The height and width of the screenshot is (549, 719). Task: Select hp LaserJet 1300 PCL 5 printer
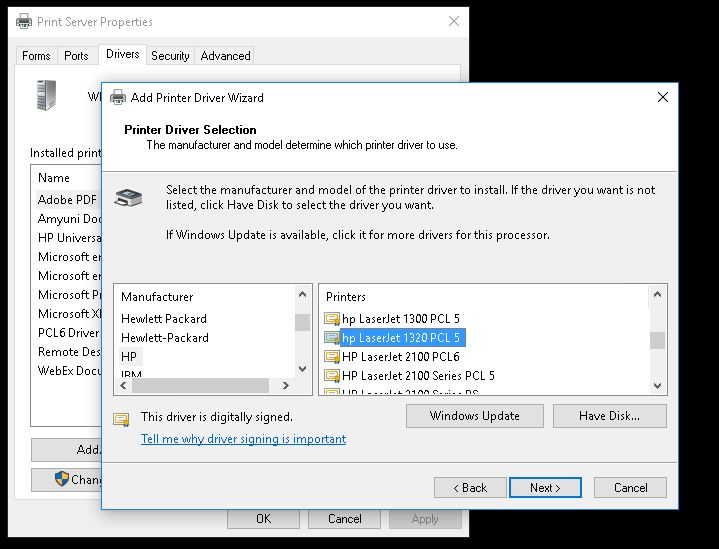(400, 318)
